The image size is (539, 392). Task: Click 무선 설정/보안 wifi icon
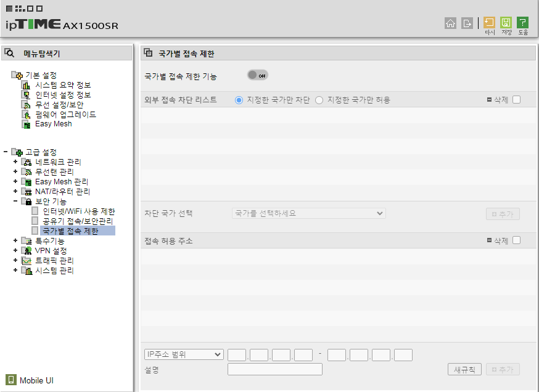pos(26,105)
